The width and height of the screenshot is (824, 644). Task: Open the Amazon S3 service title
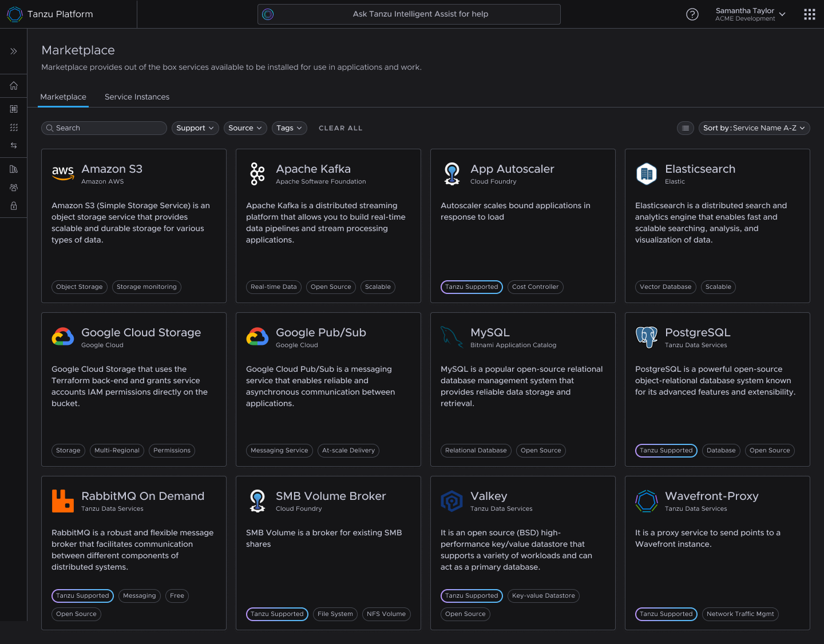[112, 169]
